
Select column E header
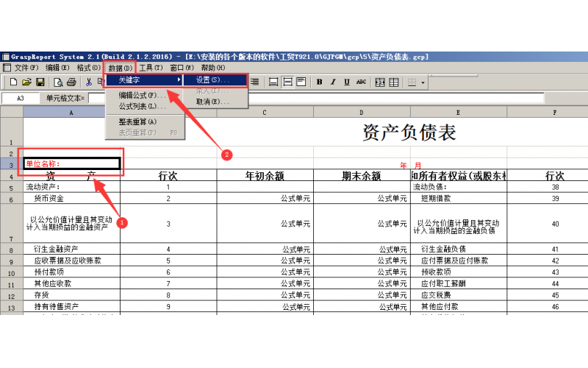pyautogui.click(x=458, y=113)
